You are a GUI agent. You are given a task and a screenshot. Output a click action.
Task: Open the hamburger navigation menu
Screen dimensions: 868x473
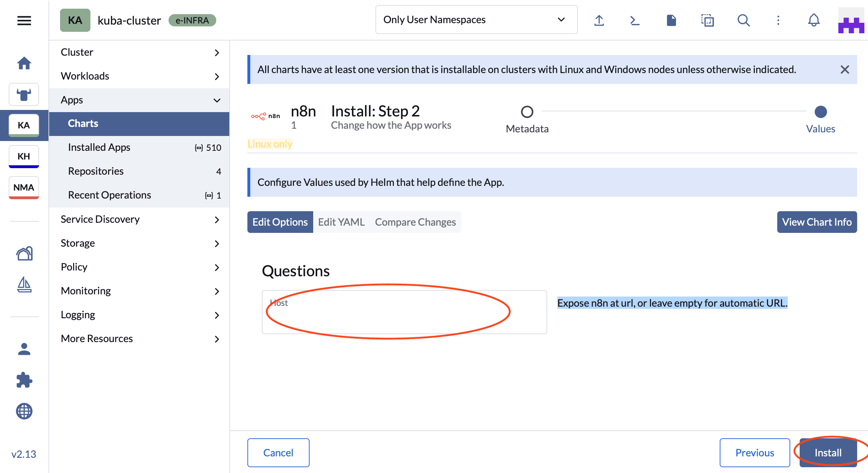pyautogui.click(x=24, y=20)
